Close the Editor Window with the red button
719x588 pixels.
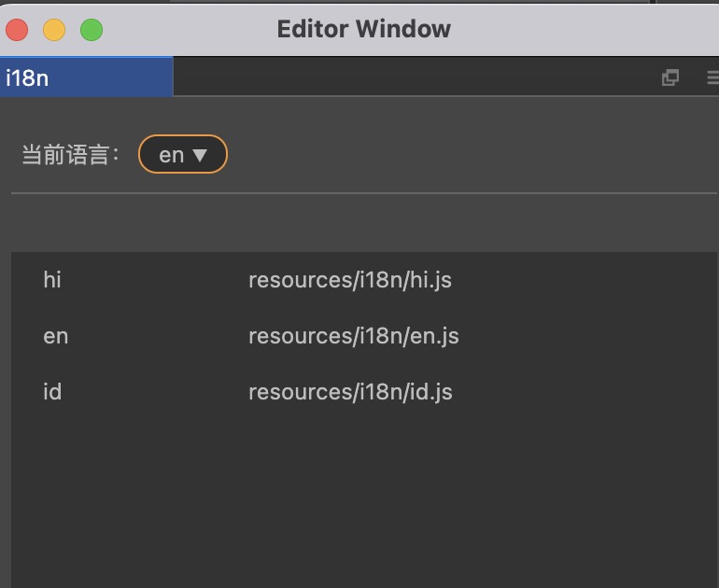(17, 30)
